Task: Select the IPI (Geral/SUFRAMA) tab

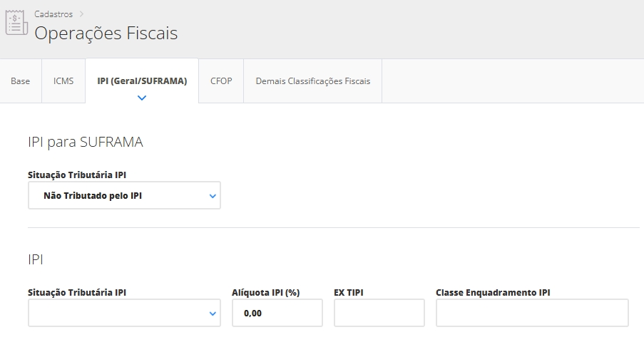Action: point(142,81)
